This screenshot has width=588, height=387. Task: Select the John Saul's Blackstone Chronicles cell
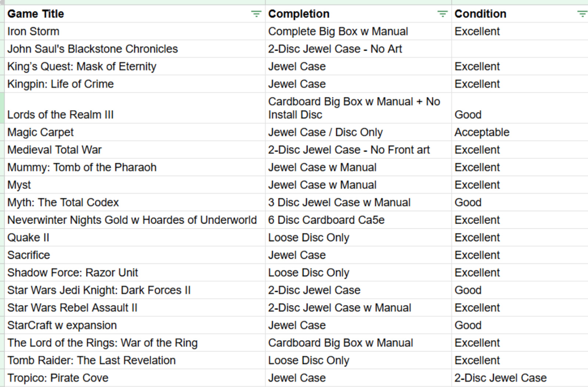coord(135,49)
